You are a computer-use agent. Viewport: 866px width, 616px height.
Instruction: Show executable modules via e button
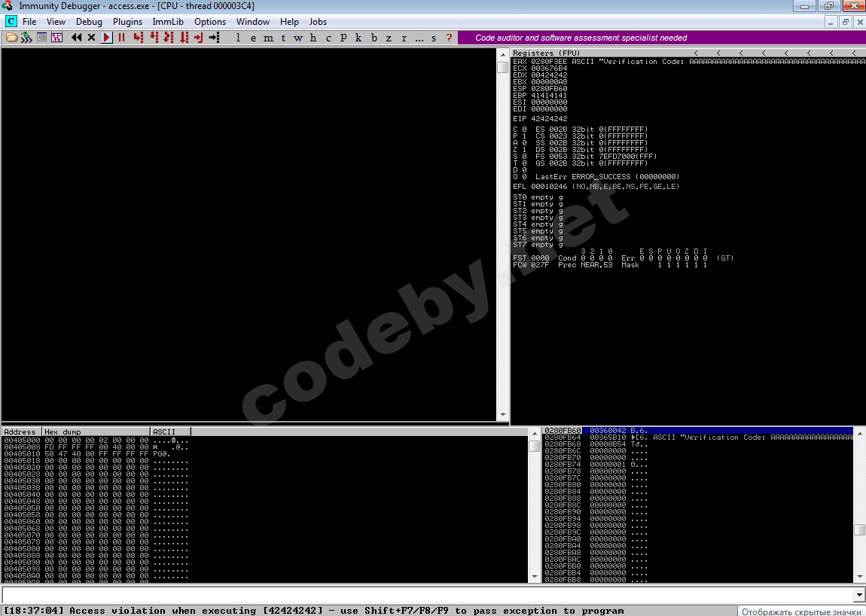click(x=253, y=38)
